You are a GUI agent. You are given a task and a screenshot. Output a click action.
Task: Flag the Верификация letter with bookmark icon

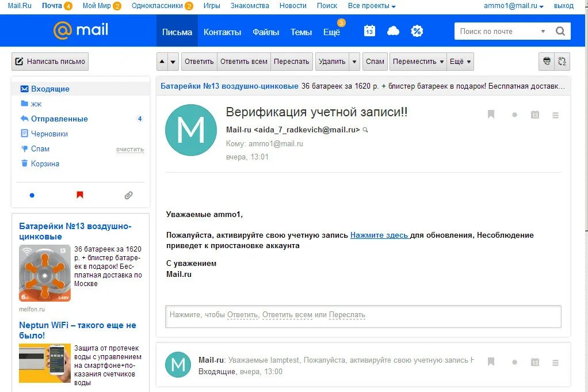[x=491, y=115]
